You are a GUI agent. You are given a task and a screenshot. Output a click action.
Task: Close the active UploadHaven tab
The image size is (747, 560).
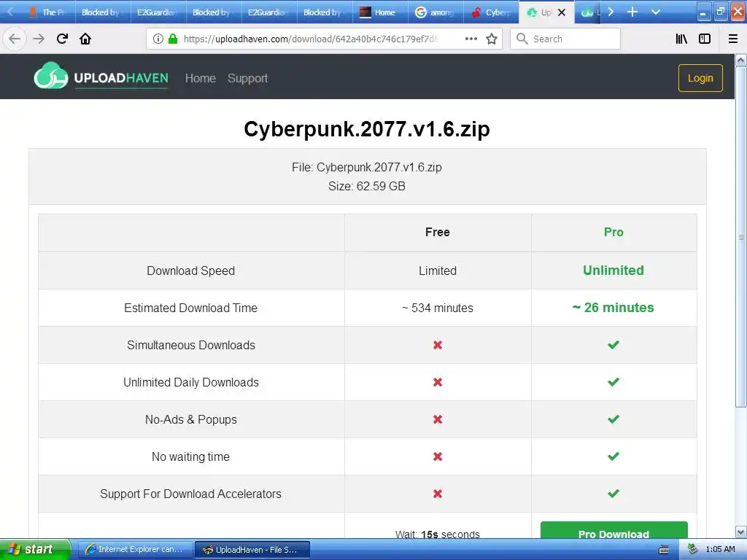[x=562, y=12]
